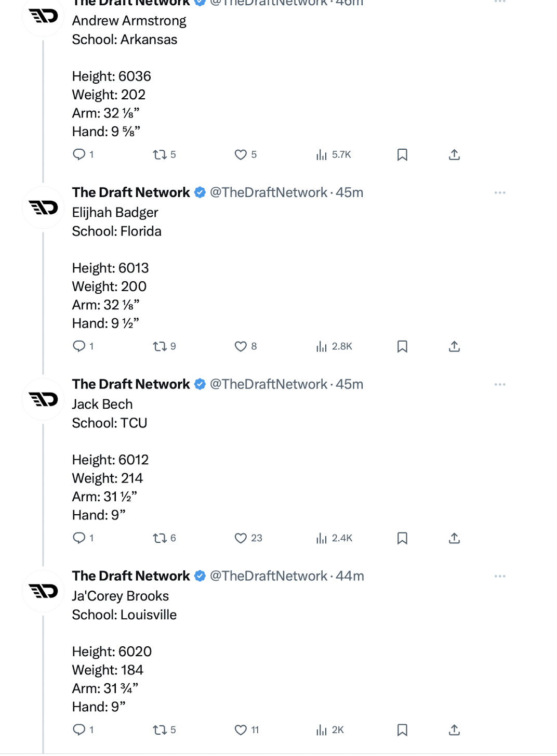557x756 pixels.
Task: Open The Draft Network profile from Elijhah Badger tweet
Action: 131,192
